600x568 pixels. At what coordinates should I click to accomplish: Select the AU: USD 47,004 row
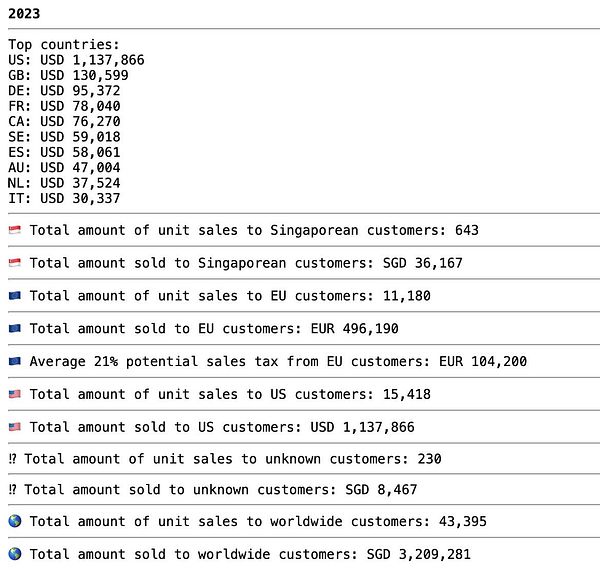[x=64, y=167]
